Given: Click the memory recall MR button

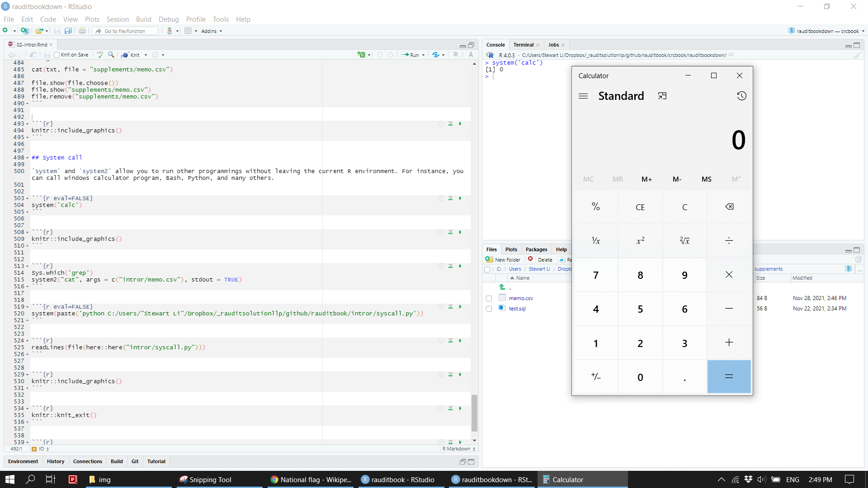Looking at the screenshot, I should coord(618,179).
